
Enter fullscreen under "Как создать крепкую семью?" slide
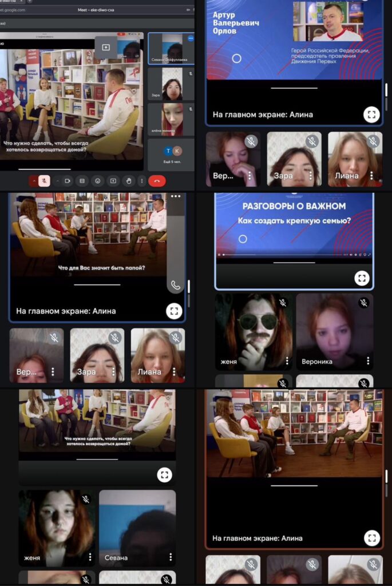click(362, 278)
